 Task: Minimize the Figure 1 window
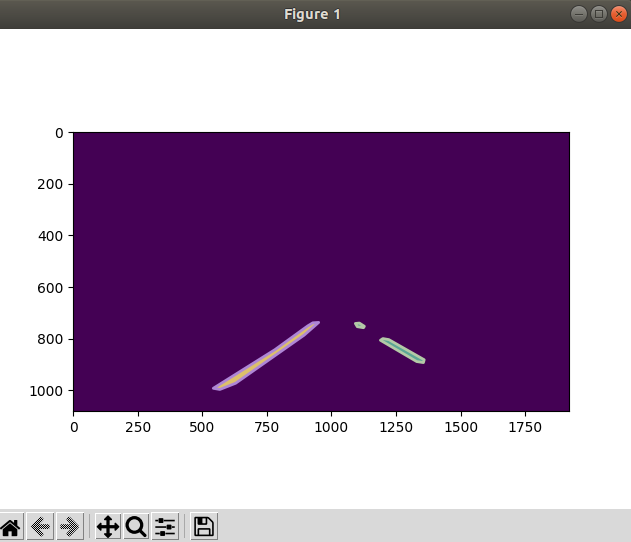pos(579,14)
